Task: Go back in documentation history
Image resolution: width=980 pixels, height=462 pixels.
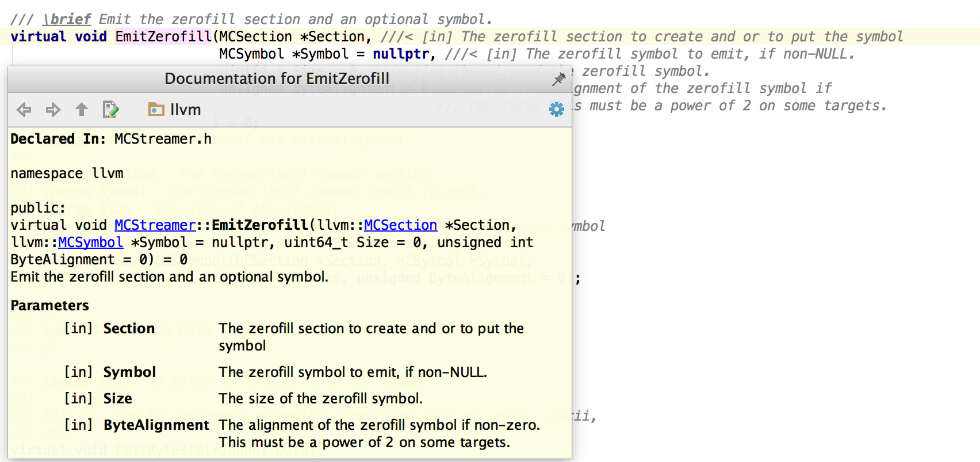Action: pyautogui.click(x=24, y=110)
